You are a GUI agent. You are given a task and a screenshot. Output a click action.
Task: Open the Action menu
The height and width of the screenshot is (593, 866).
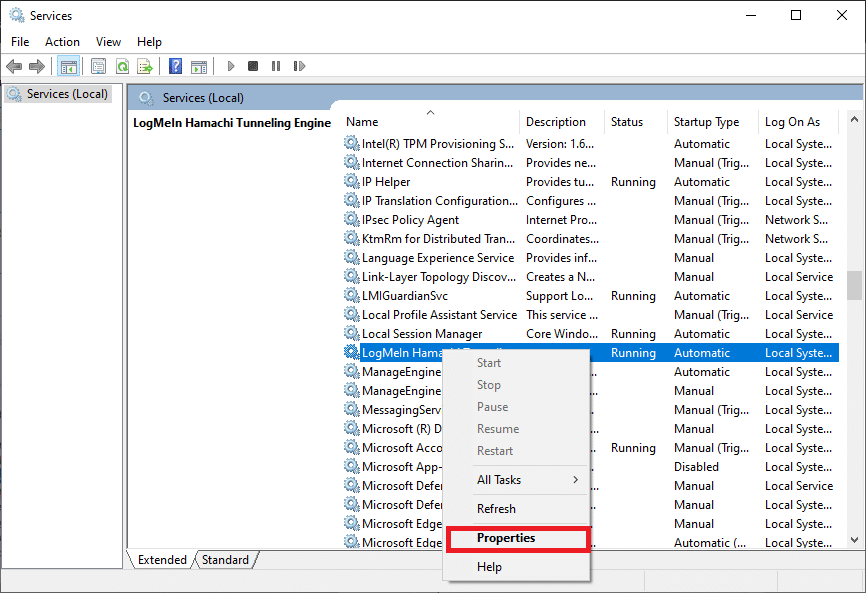coord(62,41)
